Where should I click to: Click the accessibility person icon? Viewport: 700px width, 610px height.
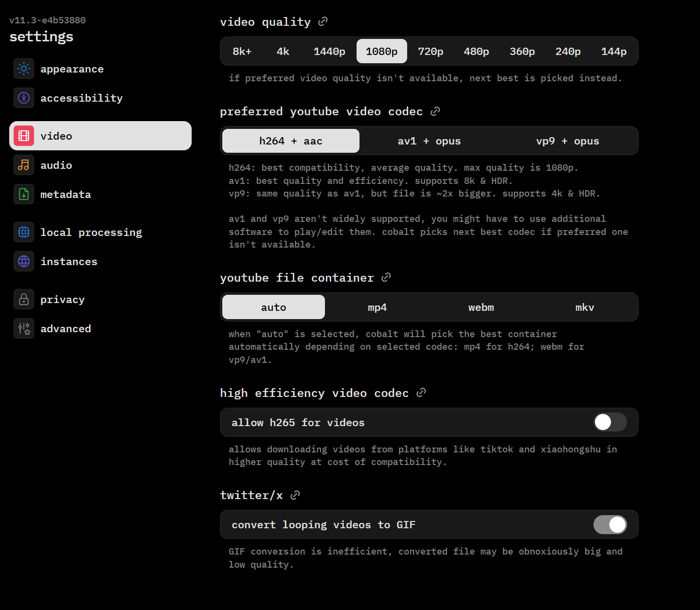click(24, 98)
